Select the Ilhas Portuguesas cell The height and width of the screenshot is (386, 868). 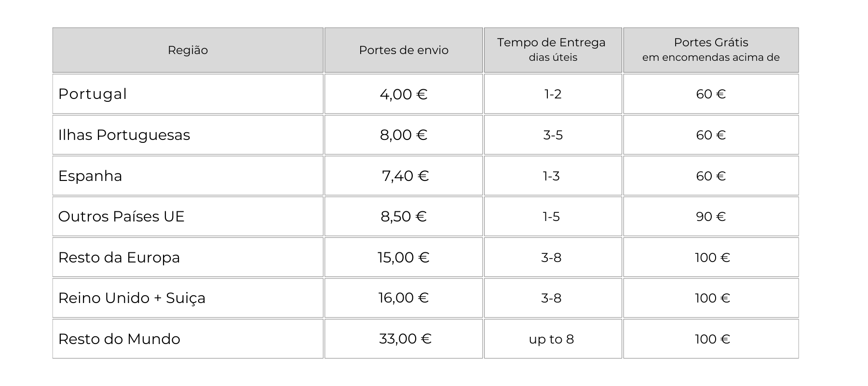pos(188,135)
